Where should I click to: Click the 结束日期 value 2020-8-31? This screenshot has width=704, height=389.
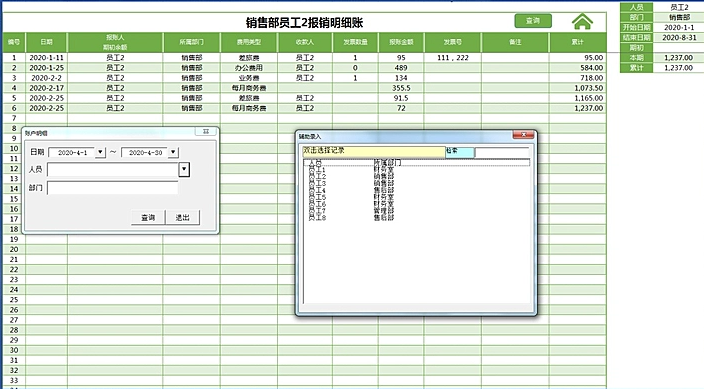tap(679, 38)
